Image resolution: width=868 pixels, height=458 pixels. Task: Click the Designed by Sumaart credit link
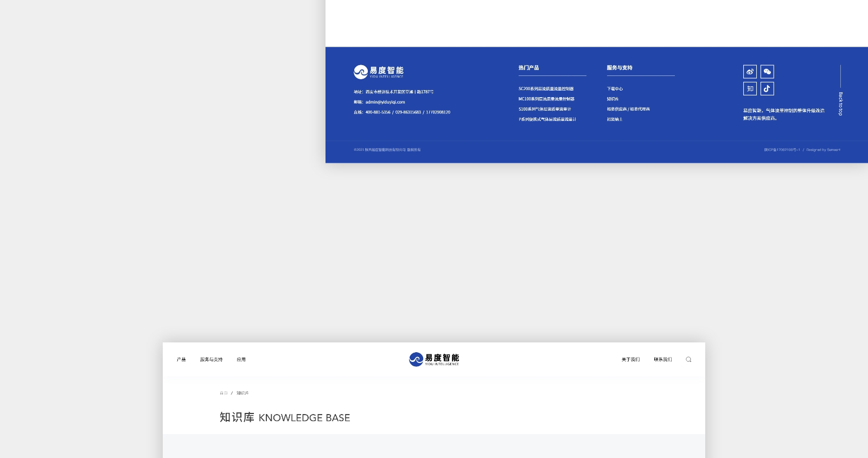coord(823,150)
